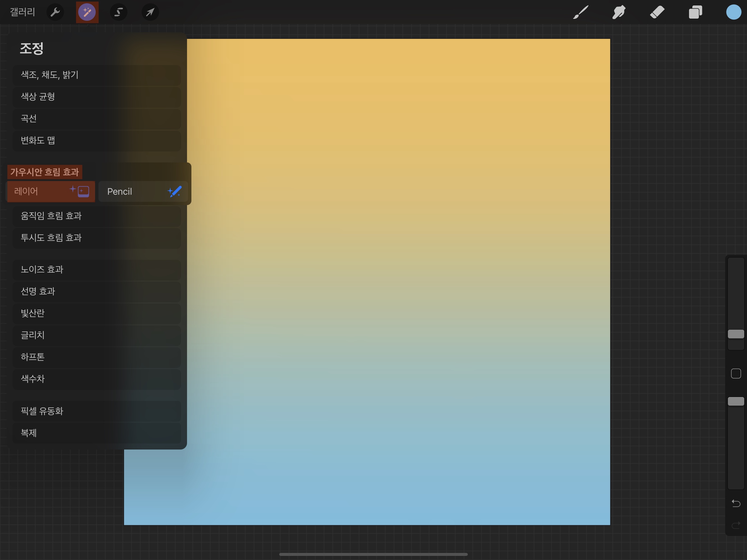Viewport: 747px width, 560px height.
Task: Tap the square modify button in sidebar
Action: (x=736, y=374)
